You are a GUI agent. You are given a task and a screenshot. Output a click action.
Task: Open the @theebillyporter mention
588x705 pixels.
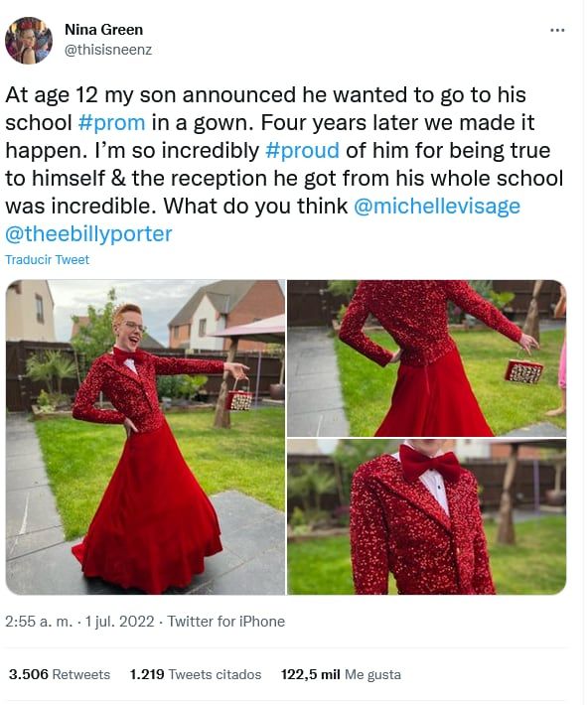click(88, 234)
